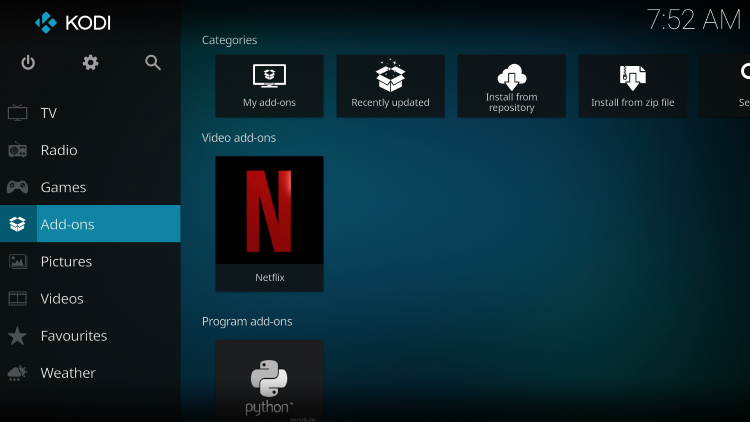Viewport: 750px width, 422px height.
Task: Click the Favourites star icon
Action: coord(18,335)
